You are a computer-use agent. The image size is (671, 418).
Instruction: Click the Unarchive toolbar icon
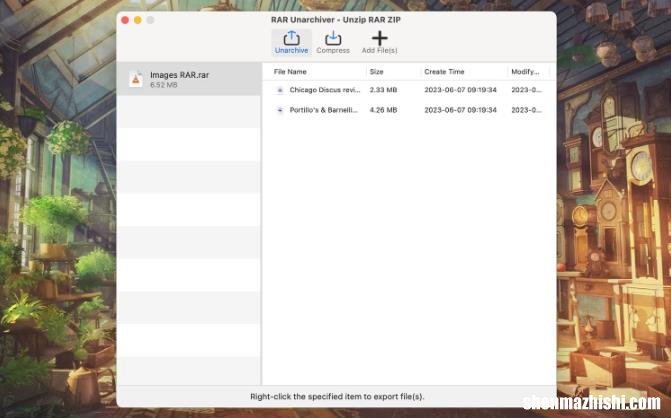[291, 39]
